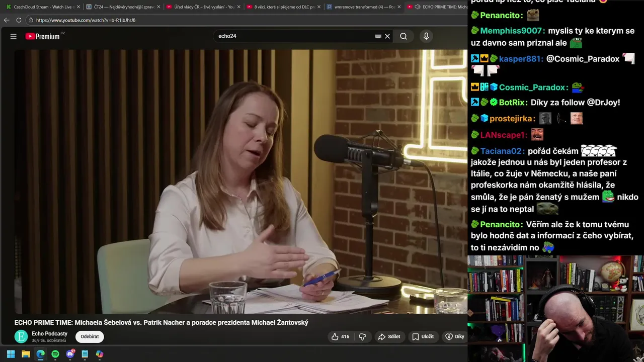Click the Díky thanks button

(x=454, y=337)
